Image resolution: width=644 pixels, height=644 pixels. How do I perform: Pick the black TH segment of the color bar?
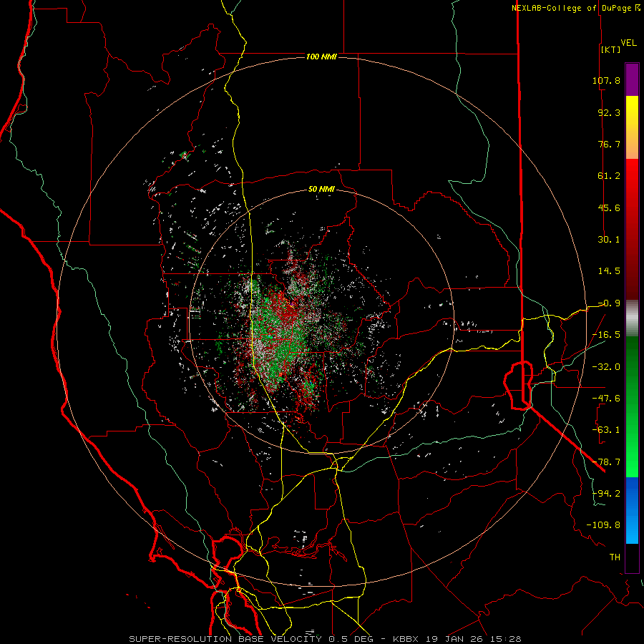(x=632, y=557)
